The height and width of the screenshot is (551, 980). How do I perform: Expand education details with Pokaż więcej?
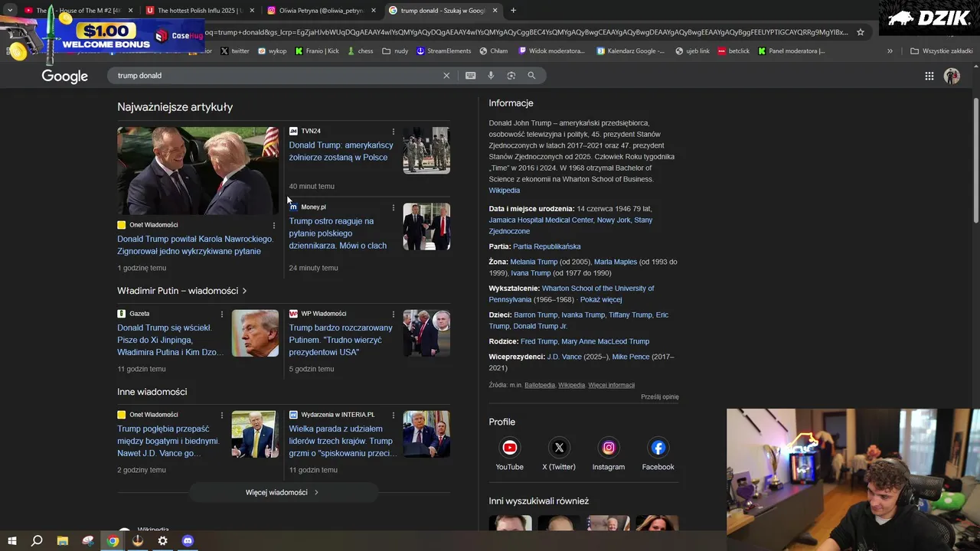tap(601, 300)
